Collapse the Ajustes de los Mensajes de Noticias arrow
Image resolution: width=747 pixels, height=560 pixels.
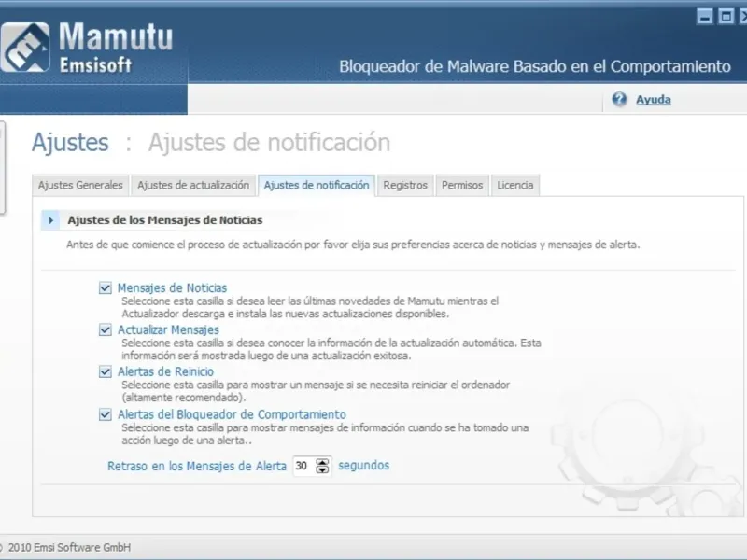click(50, 220)
